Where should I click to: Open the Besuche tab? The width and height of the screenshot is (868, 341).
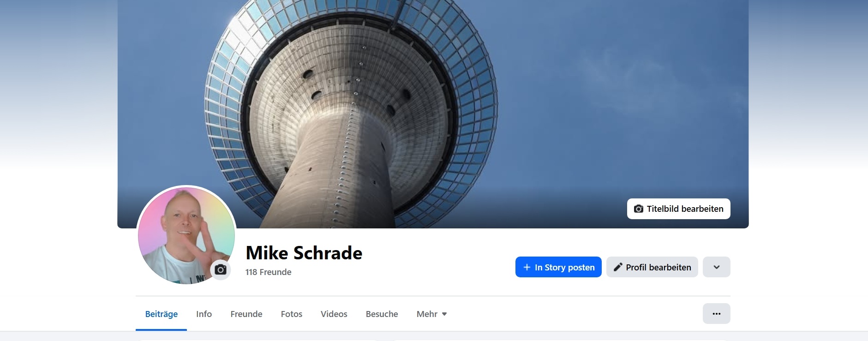pyautogui.click(x=382, y=314)
